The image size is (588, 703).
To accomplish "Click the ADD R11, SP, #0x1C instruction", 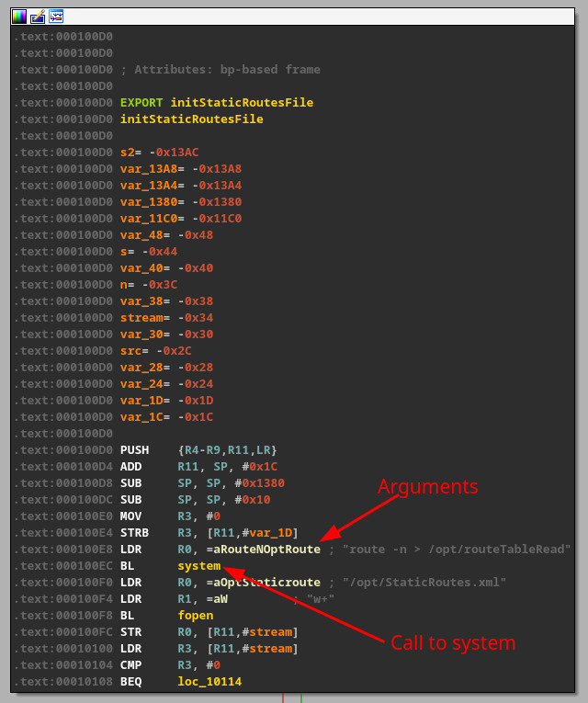I will (x=198, y=467).
